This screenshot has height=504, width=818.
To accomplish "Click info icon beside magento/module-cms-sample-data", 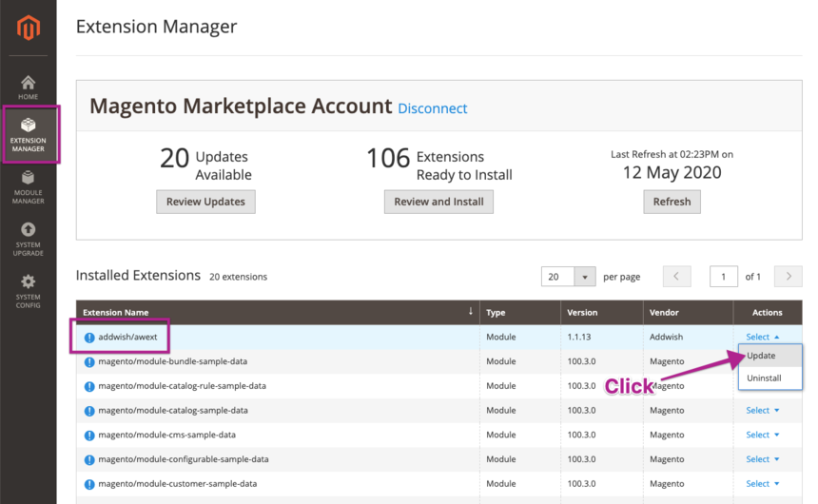I will [x=89, y=435].
